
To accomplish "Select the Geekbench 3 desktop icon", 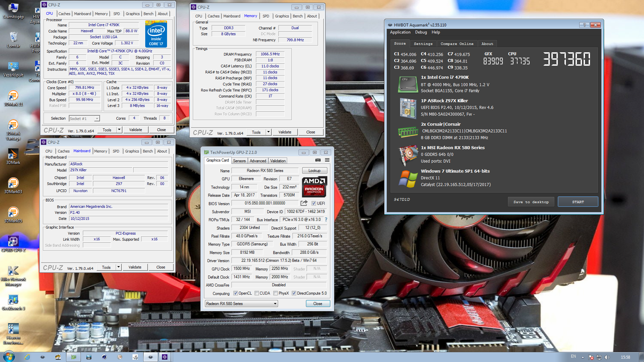I will (13, 302).
